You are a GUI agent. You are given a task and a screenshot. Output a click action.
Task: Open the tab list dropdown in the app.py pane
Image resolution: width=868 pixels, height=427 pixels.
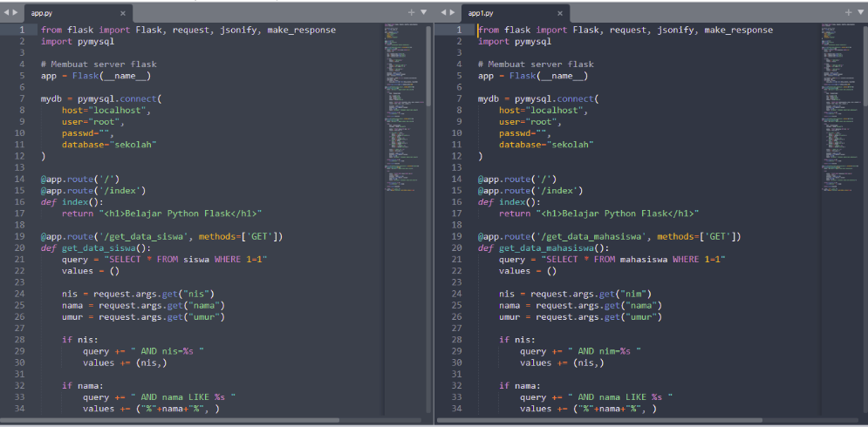coord(424,12)
